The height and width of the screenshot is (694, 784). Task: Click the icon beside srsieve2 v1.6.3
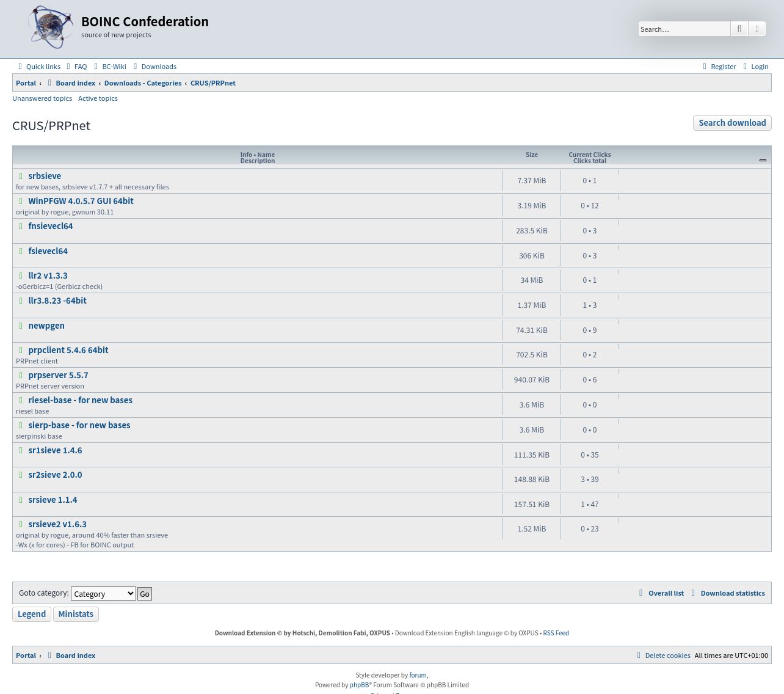tap(21, 524)
